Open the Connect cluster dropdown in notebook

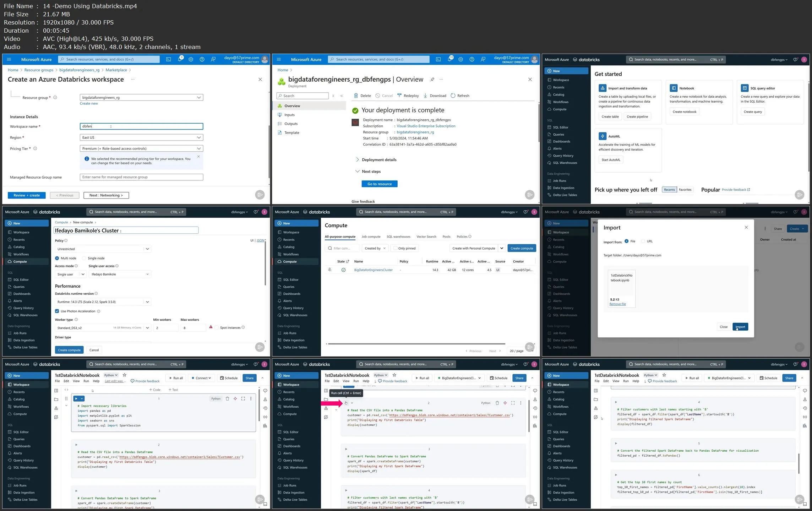pyautogui.click(x=201, y=378)
